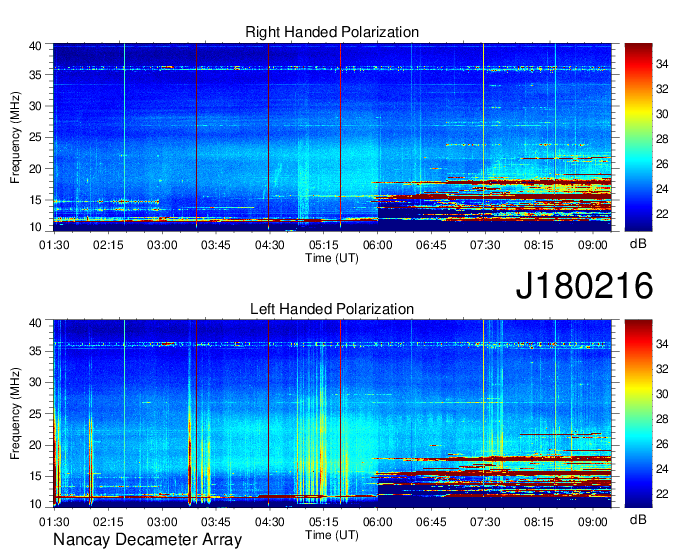Click the 'Right Handed Polarization' title
Image resolution: width=680 pixels, height=552 pixels.
click(332, 32)
